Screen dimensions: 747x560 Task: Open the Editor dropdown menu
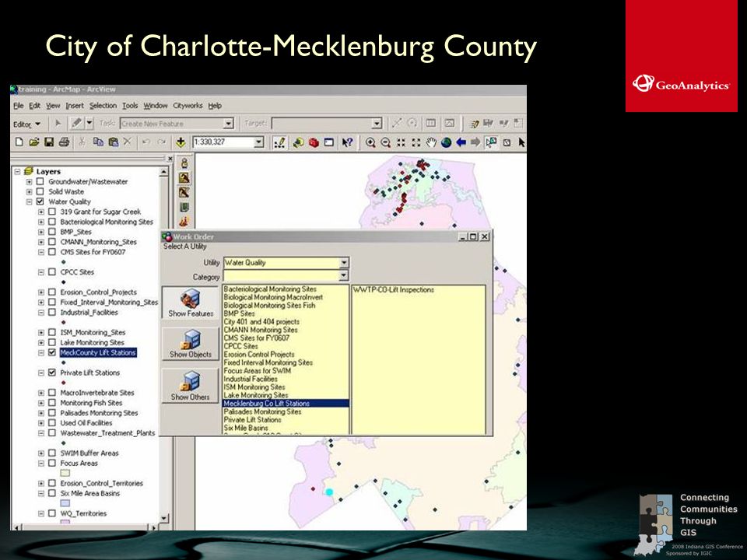tap(26, 124)
